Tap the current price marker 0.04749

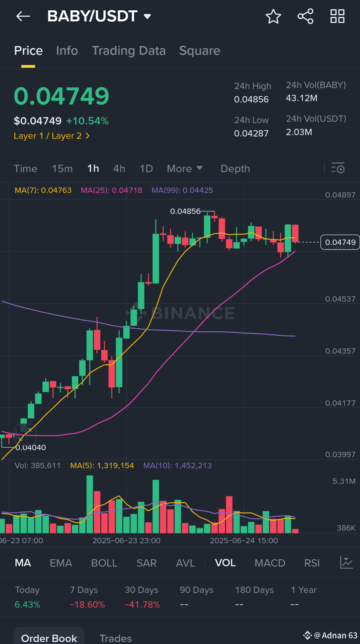[x=340, y=242]
